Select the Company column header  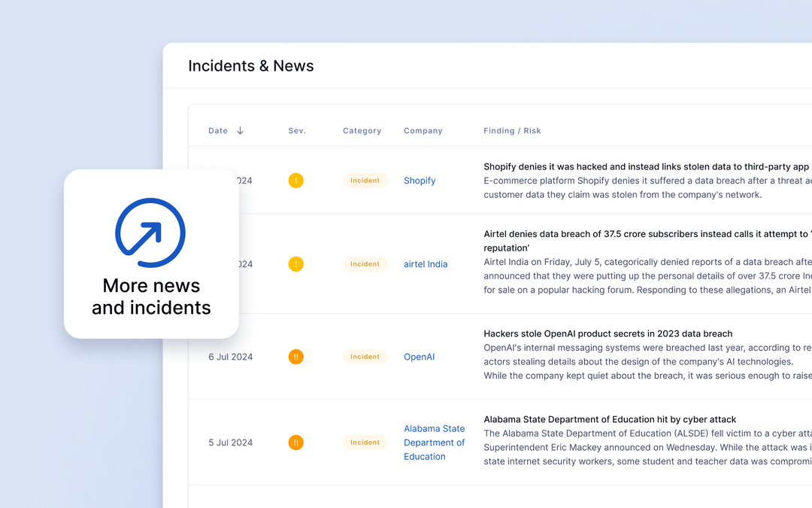coord(423,130)
